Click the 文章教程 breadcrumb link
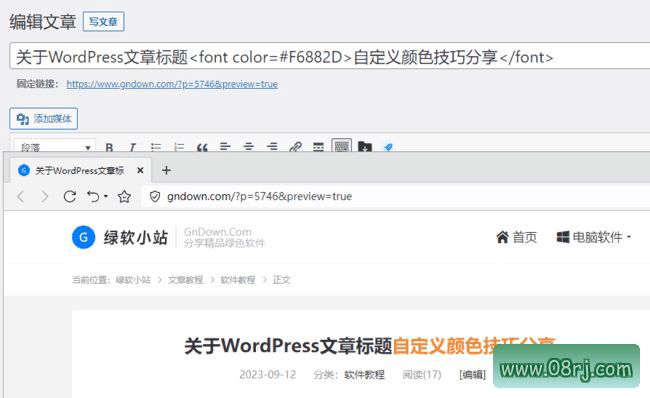The image size is (650, 398). pos(185,280)
